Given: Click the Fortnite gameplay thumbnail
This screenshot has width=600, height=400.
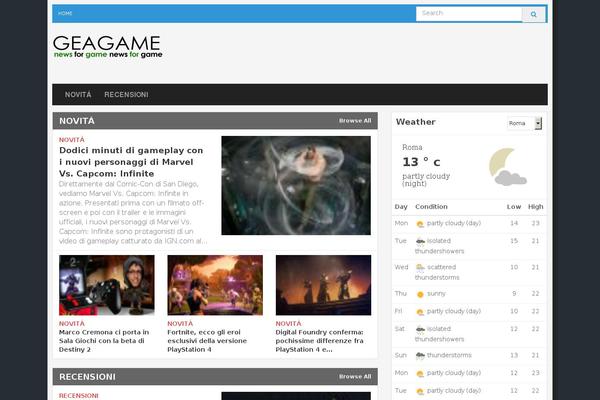Looking at the screenshot, I should [215, 285].
